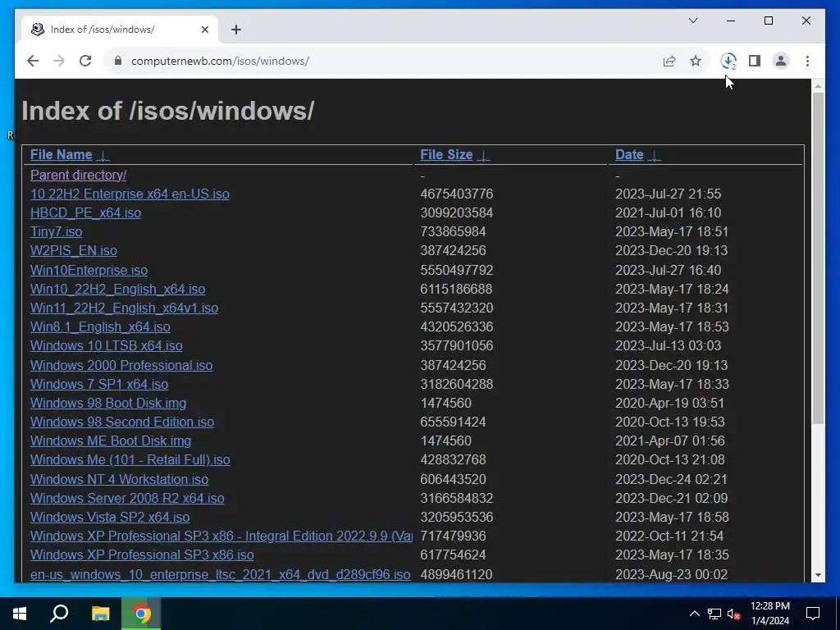The height and width of the screenshot is (630, 840).
Task: Open the clock showing 12:28 PM
Action: click(x=769, y=614)
